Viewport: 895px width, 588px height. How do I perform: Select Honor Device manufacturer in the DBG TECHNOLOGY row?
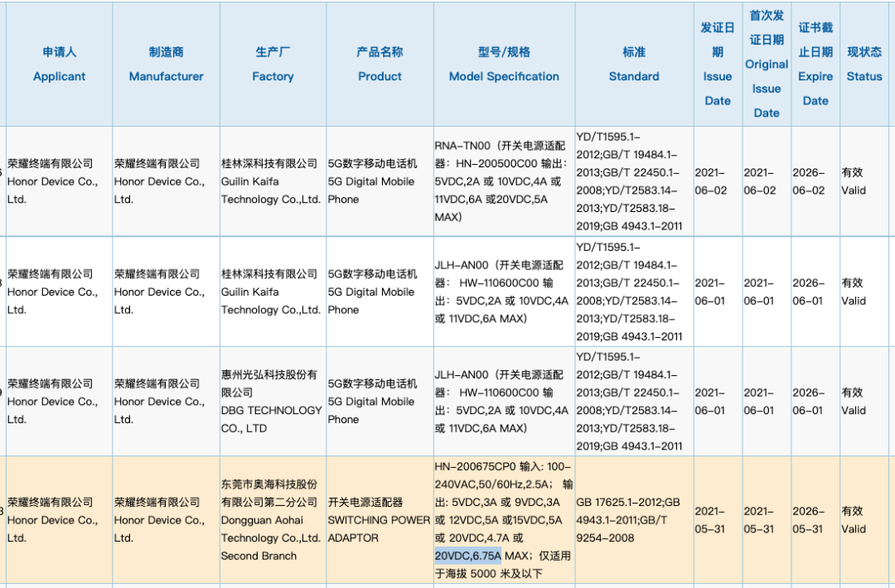pyautogui.click(x=166, y=401)
